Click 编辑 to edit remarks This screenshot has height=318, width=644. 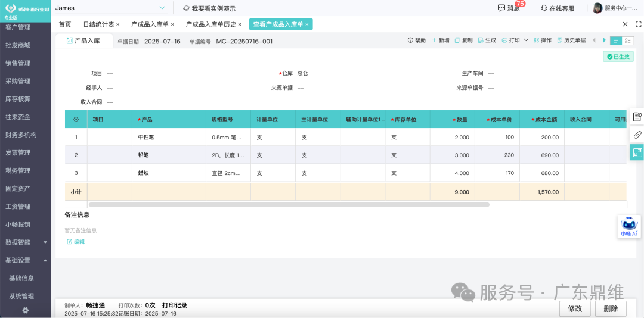(76, 242)
